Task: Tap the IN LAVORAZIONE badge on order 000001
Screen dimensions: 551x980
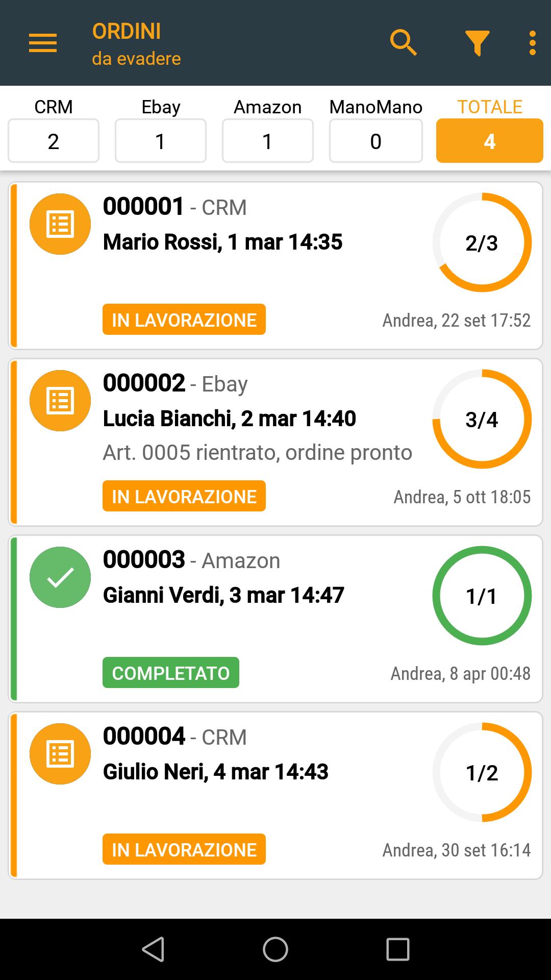Action: coord(184,320)
